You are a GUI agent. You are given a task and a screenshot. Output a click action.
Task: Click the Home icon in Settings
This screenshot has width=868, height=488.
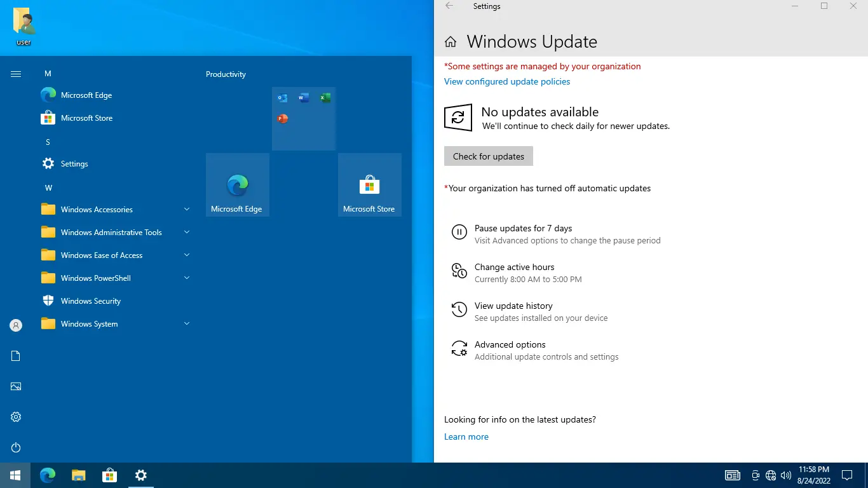click(451, 42)
